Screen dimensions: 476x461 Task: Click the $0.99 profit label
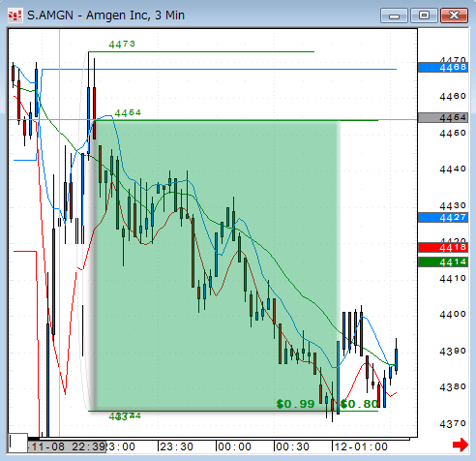(295, 404)
